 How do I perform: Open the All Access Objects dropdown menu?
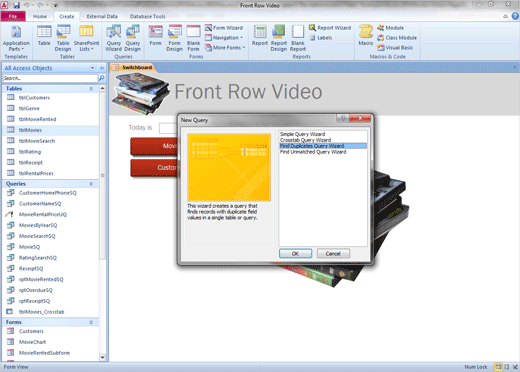click(x=92, y=68)
